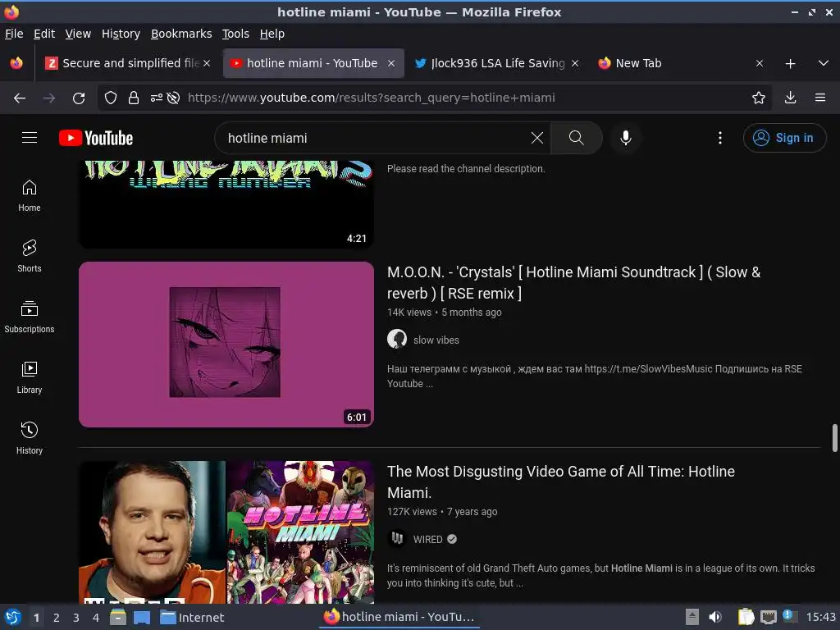Screen dimensions: 840x630
Task: Click the taskbar clock 15:43
Action: coord(820,617)
